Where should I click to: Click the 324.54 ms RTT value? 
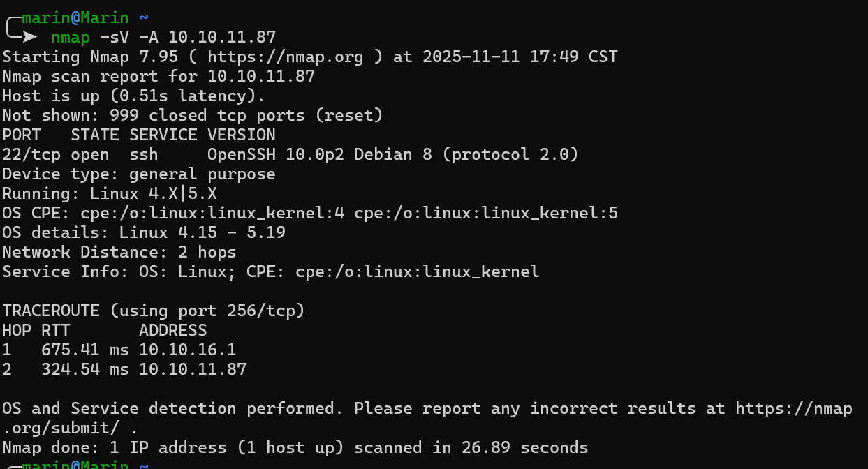84,369
